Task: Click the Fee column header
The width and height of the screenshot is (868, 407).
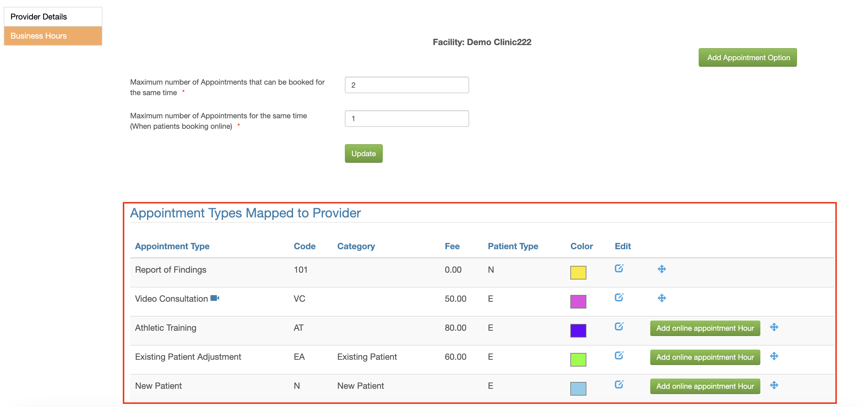Action: [x=452, y=246]
